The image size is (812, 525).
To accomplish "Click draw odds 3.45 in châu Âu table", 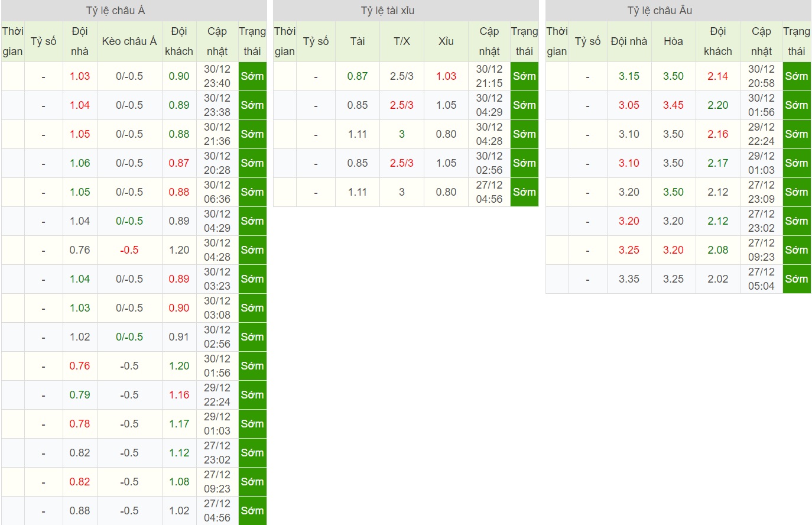I will pyautogui.click(x=673, y=105).
